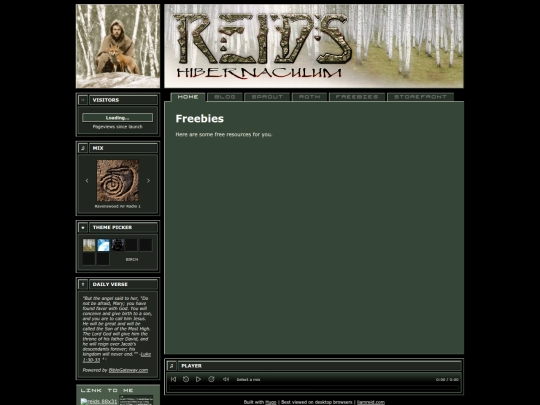Start playback with the play button
The image size is (540, 405).
coord(198,379)
